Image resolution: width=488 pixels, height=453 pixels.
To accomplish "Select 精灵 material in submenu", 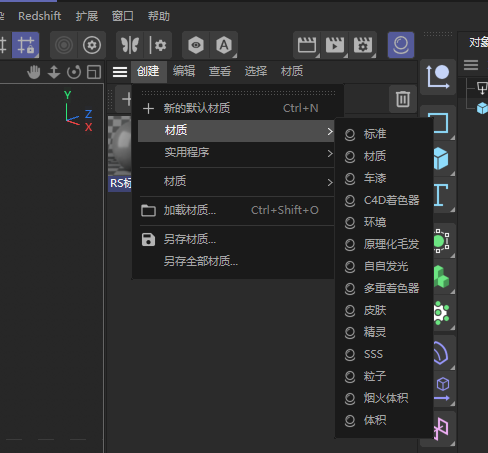I will [x=384, y=332].
